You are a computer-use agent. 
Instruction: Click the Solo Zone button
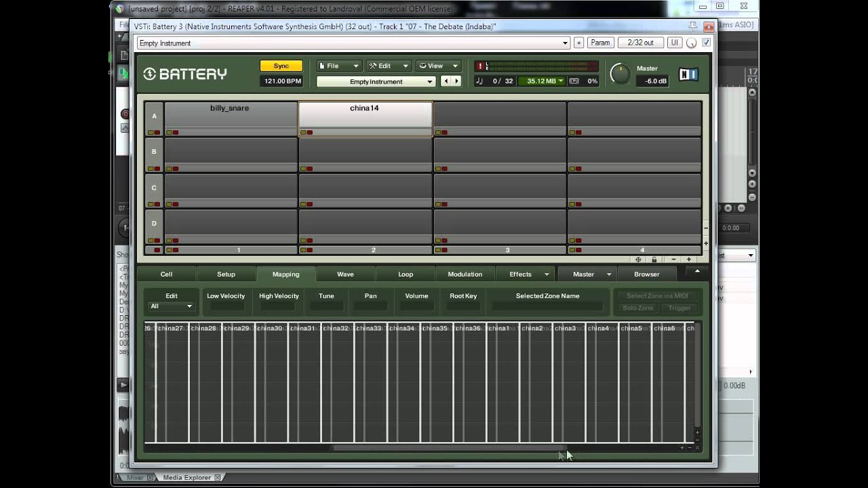coord(638,308)
